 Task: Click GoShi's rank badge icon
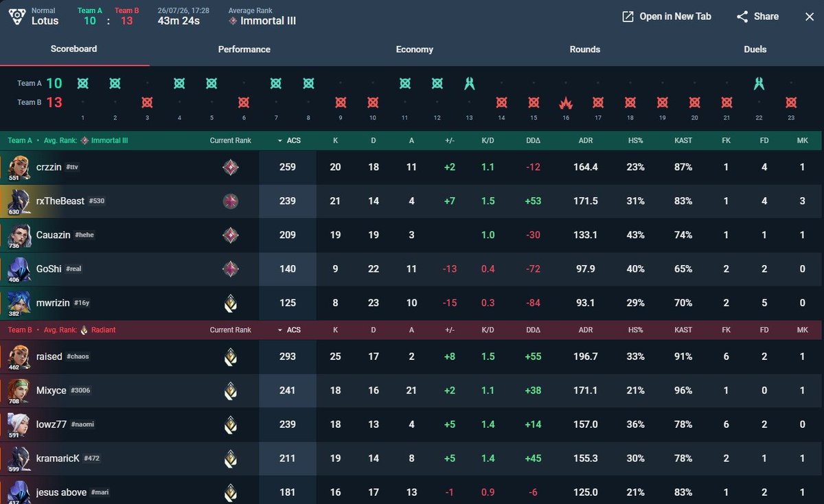click(x=231, y=268)
